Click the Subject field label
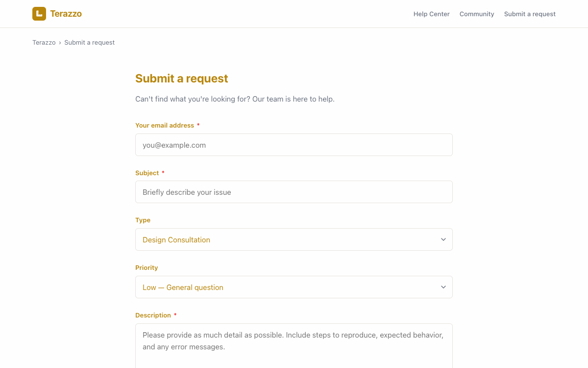This screenshot has height=368, width=588. [147, 173]
